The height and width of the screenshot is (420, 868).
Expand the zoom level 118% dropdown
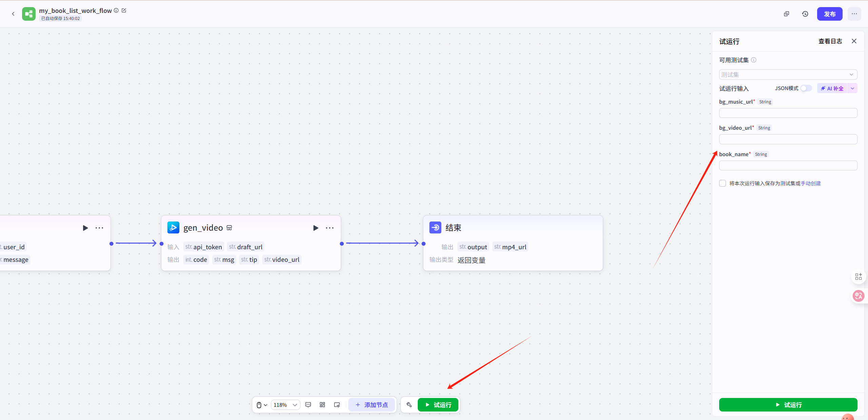[x=285, y=405]
